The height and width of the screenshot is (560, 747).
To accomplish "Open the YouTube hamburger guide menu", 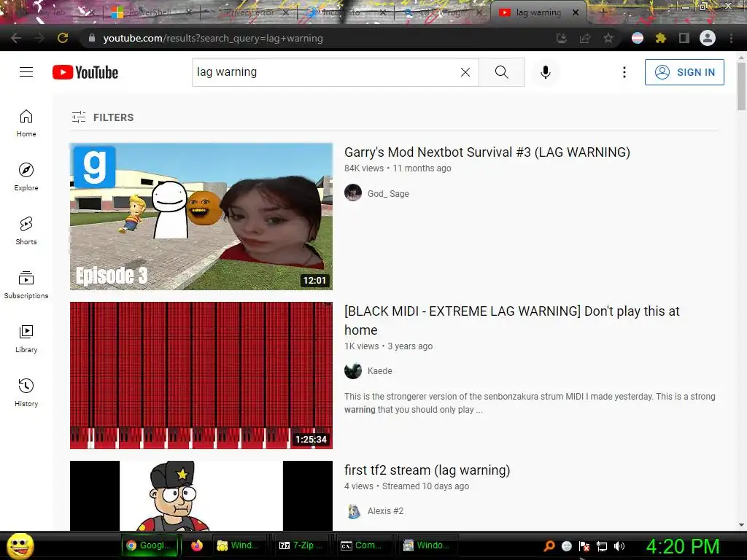I will click(26, 72).
